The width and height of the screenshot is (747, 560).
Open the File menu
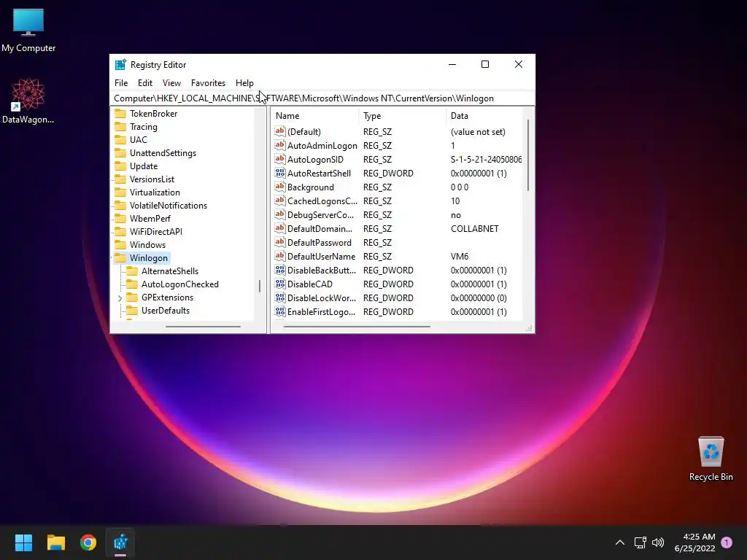pyautogui.click(x=121, y=83)
